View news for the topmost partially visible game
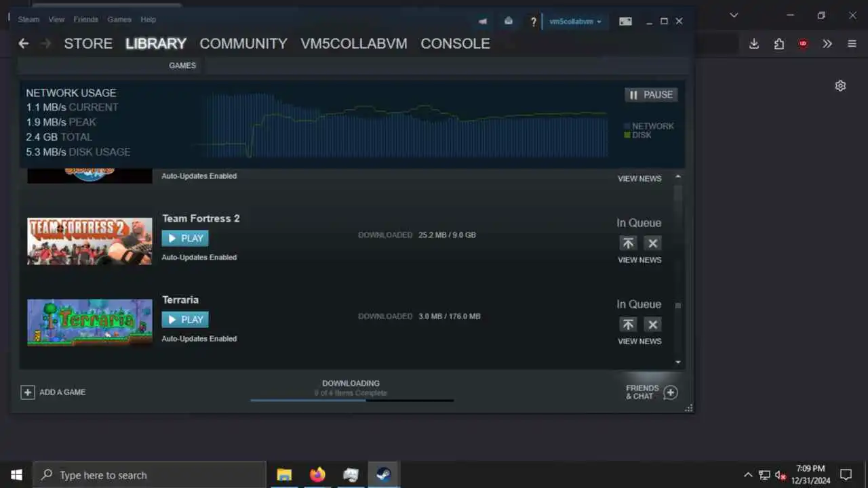 click(639, 179)
